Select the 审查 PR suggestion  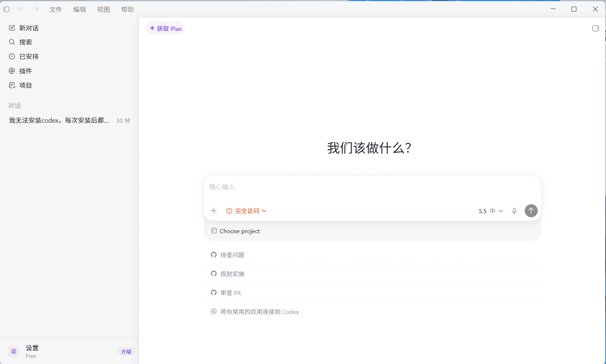point(372,292)
